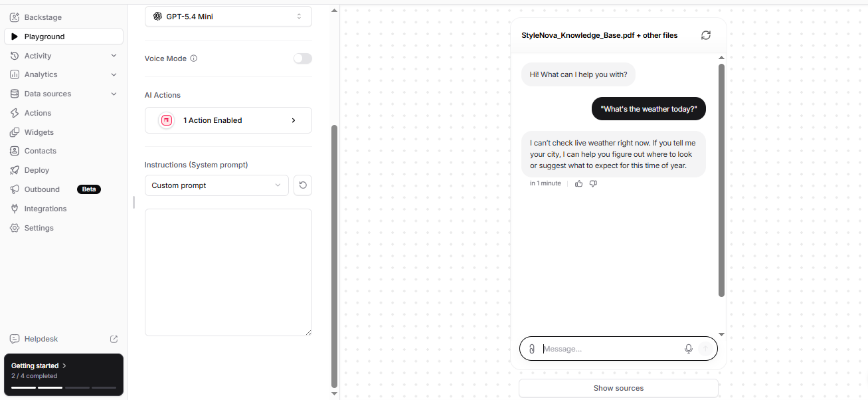Screen dimensions: 868x400
Task: Click the Show sources button
Action: coord(618,388)
